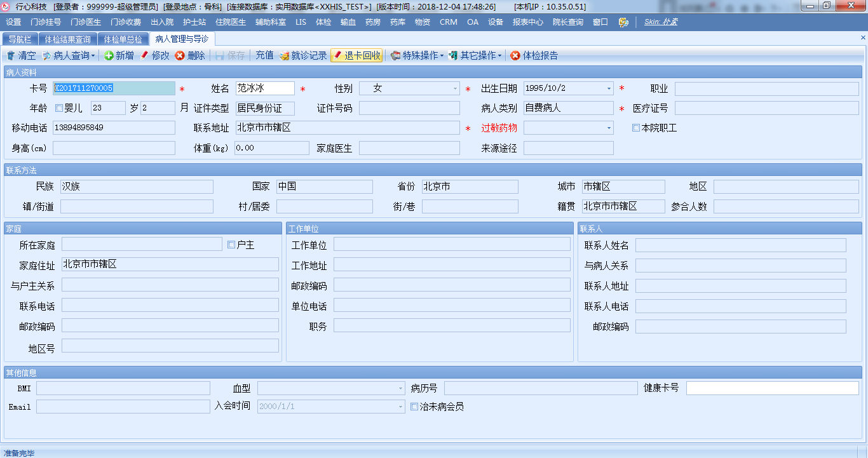868x458 pixels.
Task: Click the 医疗证号 input field
Action: point(767,108)
